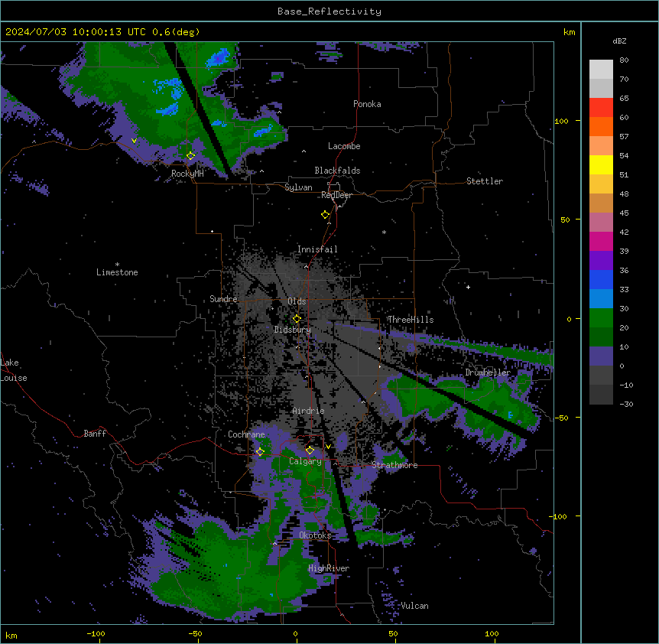The height and width of the screenshot is (644, 659).
Task: Click the green swatch between 30 and 20 dBZ
Action: [601, 318]
